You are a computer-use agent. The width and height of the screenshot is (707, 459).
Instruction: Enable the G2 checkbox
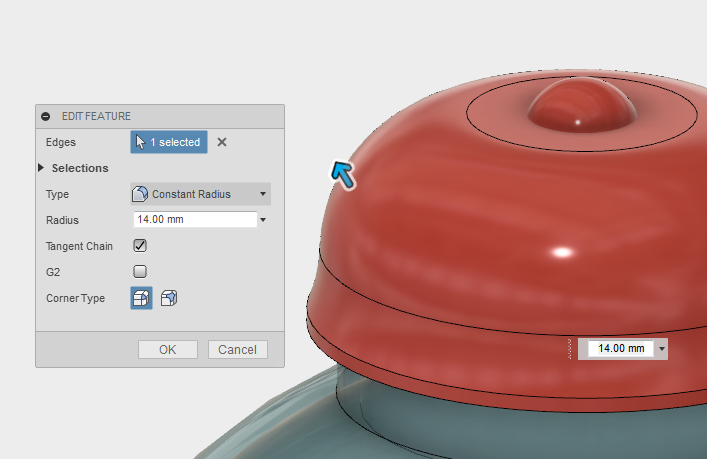140,271
